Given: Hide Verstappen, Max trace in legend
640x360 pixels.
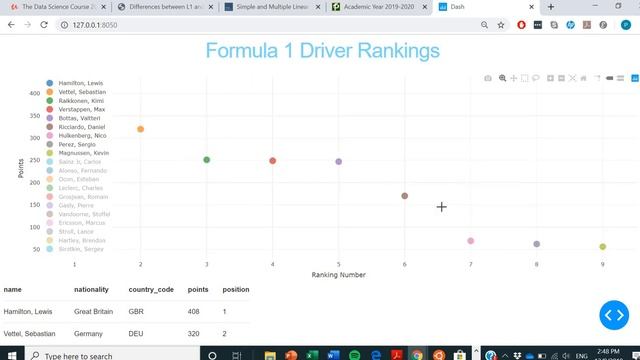Looking at the screenshot, I should (x=76, y=109).
